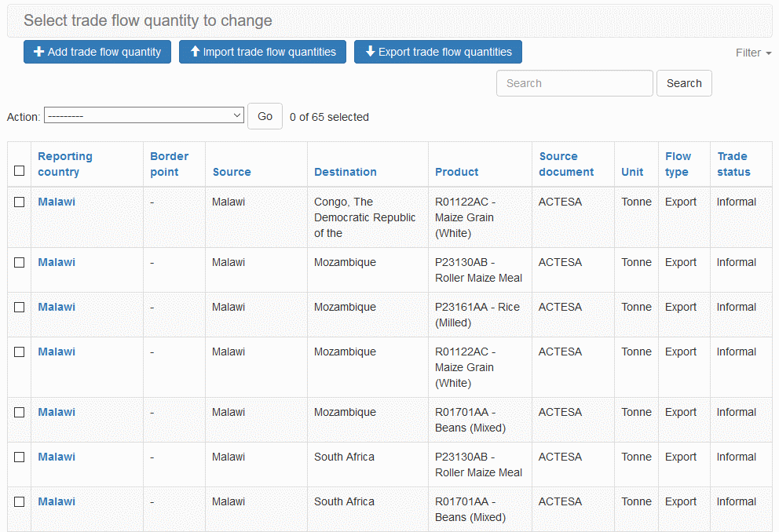The width and height of the screenshot is (779, 532).
Task: Open the Action dropdown list
Action: click(144, 116)
